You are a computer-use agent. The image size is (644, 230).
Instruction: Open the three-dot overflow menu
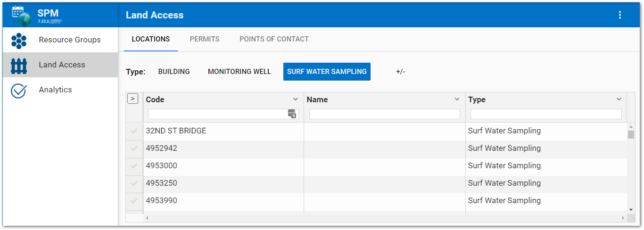pyautogui.click(x=620, y=15)
